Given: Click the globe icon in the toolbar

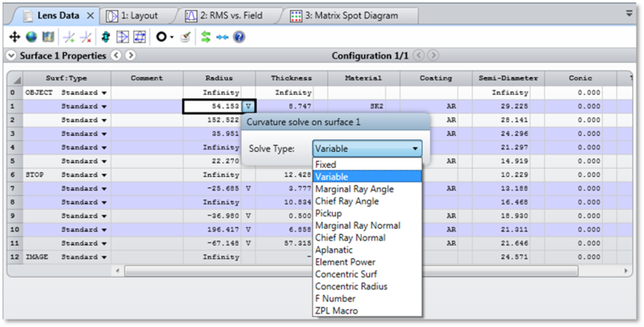Looking at the screenshot, I should coord(31,38).
